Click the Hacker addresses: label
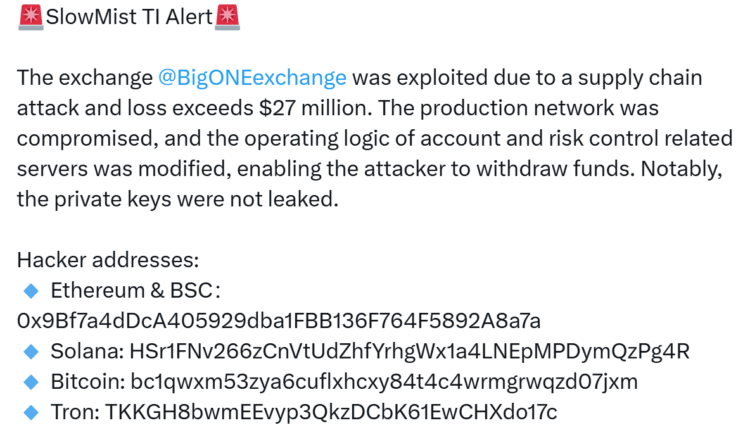This screenshot has width=750, height=430. (x=108, y=260)
